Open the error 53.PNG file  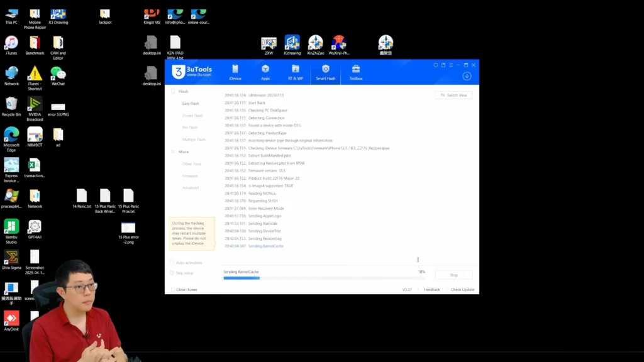pyautogui.click(x=58, y=109)
